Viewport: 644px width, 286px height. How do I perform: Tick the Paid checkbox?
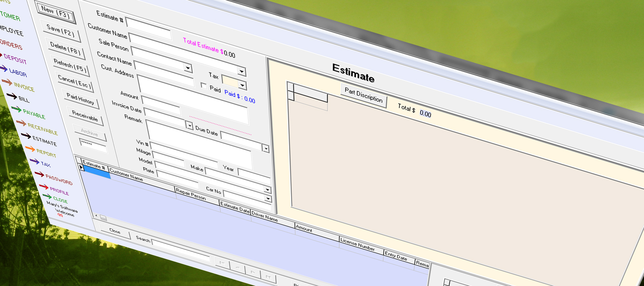[204, 86]
